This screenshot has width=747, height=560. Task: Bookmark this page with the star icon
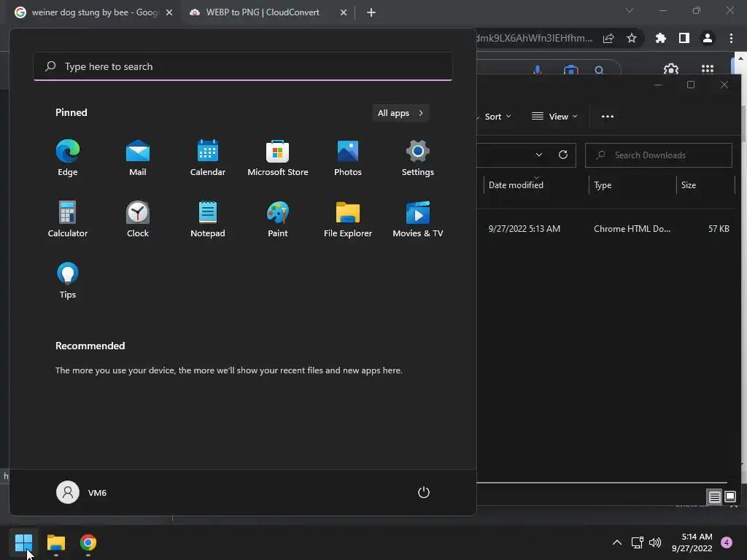pyautogui.click(x=632, y=38)
